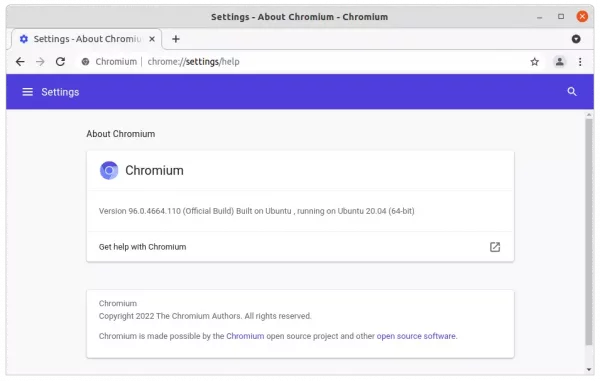This screenshot has width=600, height=381.
Task: Close the Chromium window with orange button
Action: coord(582,16)
